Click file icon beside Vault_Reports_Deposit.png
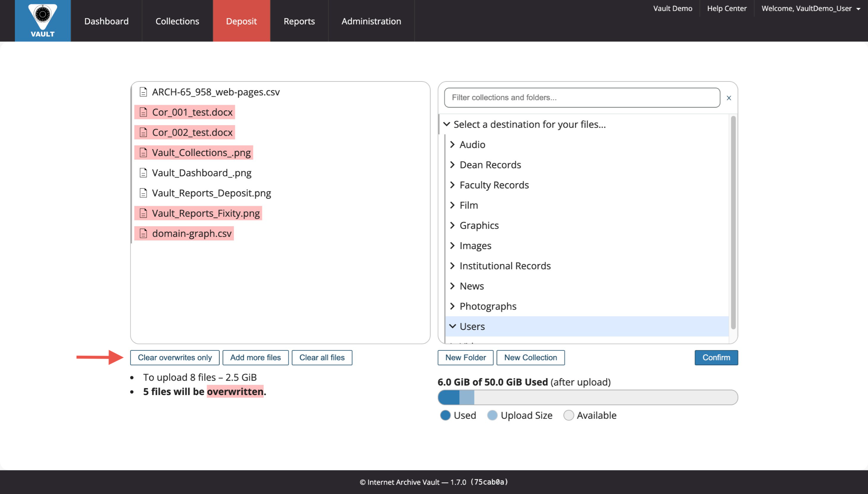The height and width of the screenshot is (494, 868). pyautogui.click(x=143, y=193)
